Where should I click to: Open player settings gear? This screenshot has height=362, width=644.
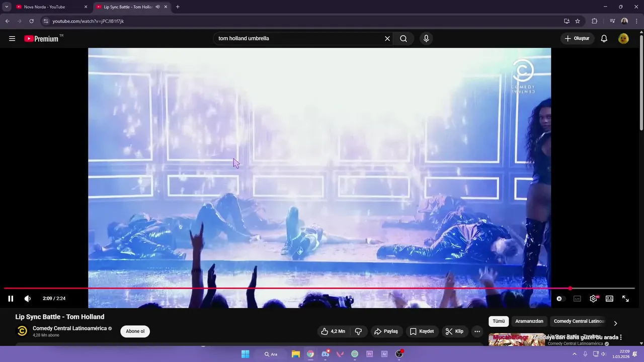pos(594,299)
